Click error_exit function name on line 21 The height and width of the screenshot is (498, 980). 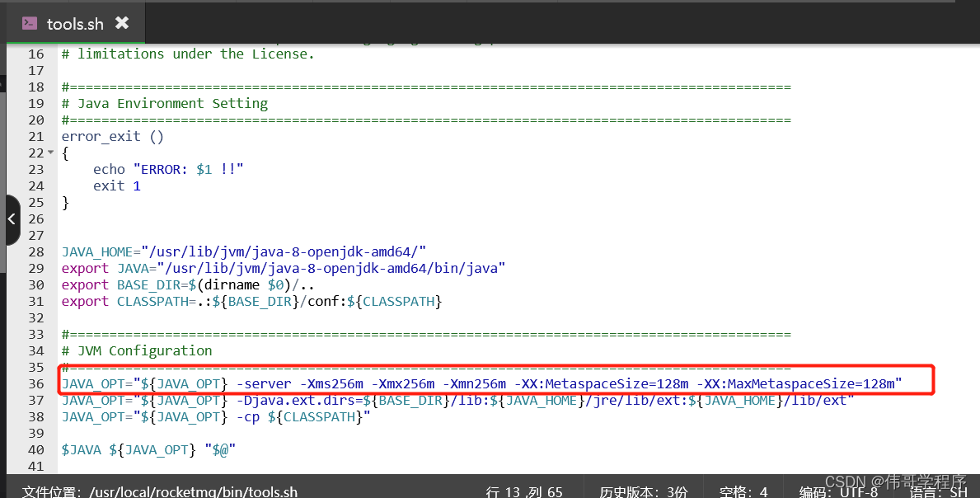pos(101,136)
